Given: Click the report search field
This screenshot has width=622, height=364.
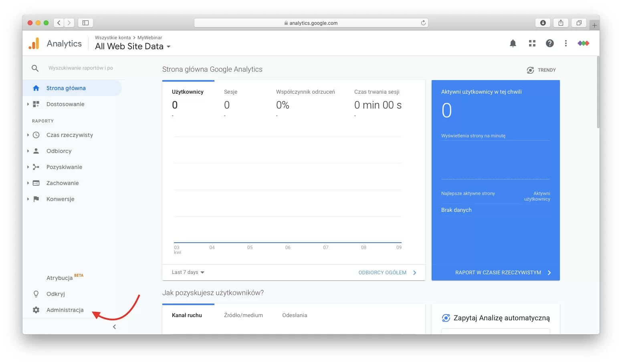Looking at the screenshot, I should [81, 68].
